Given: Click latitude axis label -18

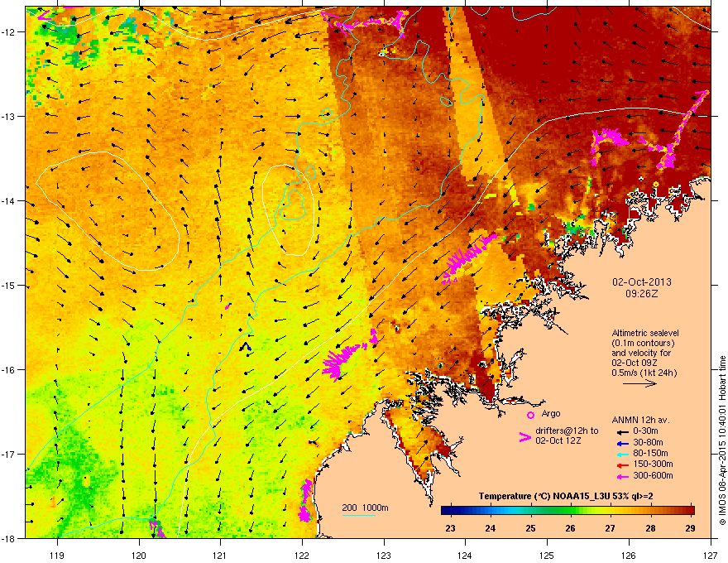Looking at the screenshot, I should (8, 538).
